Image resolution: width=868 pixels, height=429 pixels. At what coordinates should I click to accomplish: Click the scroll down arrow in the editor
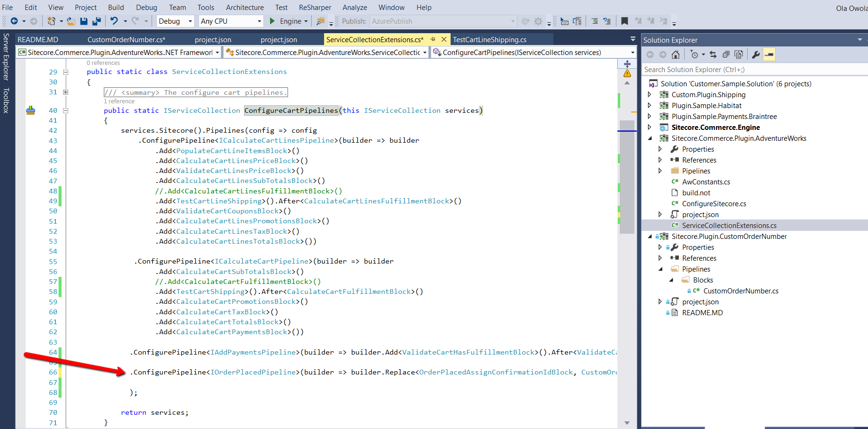point(627,423)
